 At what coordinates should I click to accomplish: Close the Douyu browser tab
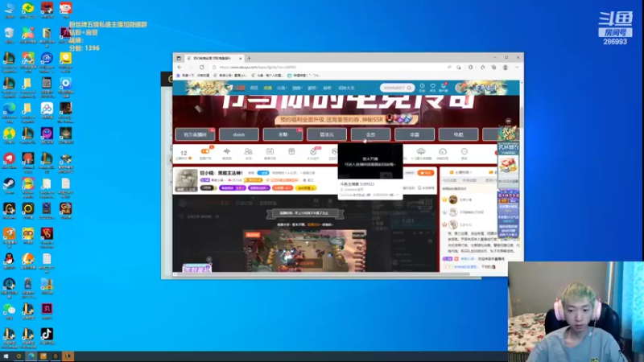[240, 58]
